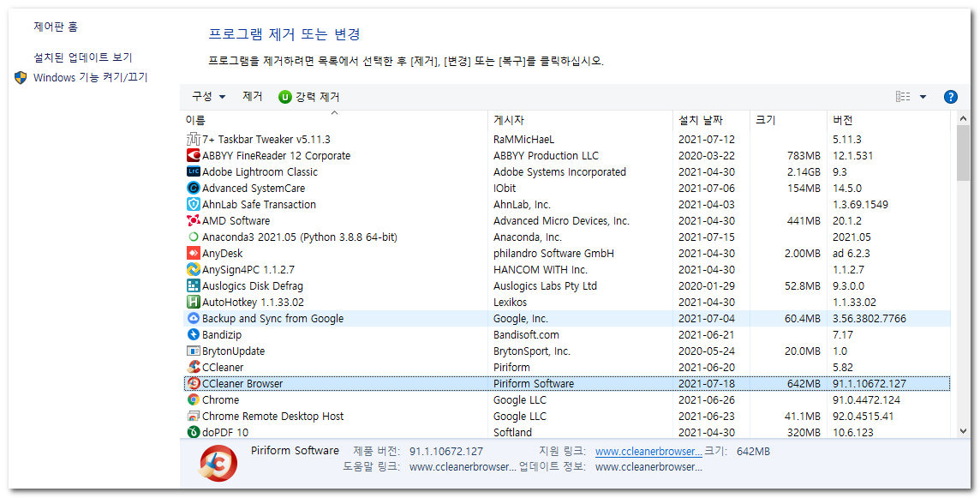The width and height of the screenshot is (980, 498).
Task: Click the change view layout icon
Action: pos(903,96)
